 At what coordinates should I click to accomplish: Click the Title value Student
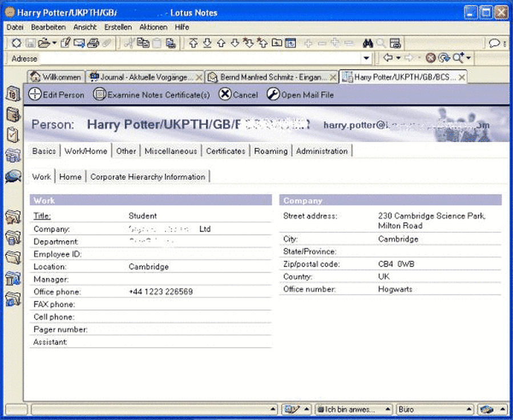pyautogui.click(x=143, y=216)
